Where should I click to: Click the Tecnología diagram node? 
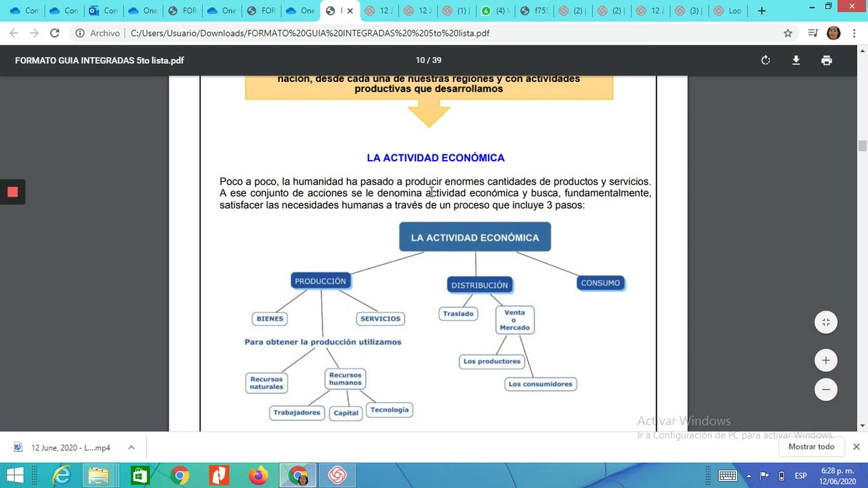[390, 410]
